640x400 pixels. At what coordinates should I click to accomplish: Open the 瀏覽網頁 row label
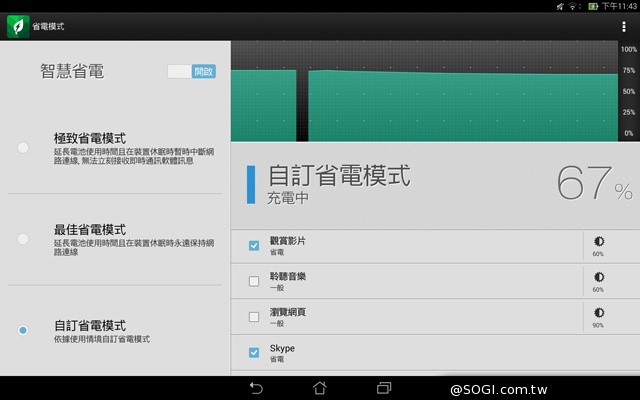287,312
